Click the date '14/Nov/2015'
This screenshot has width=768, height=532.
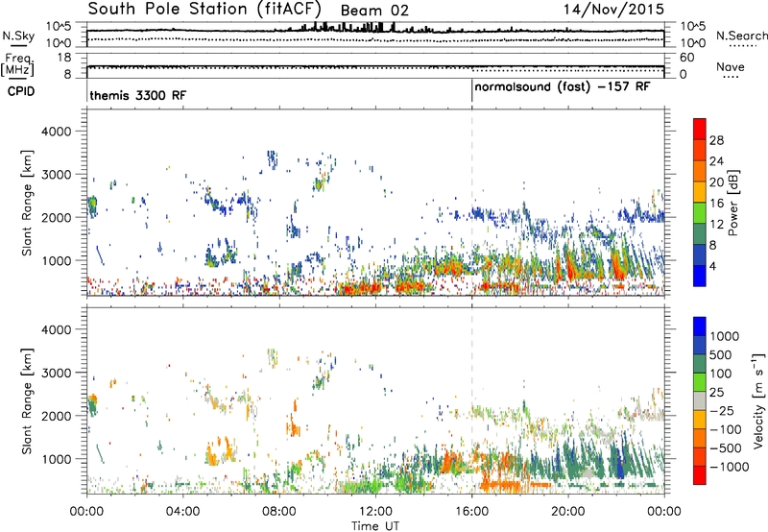click(613, 10)
